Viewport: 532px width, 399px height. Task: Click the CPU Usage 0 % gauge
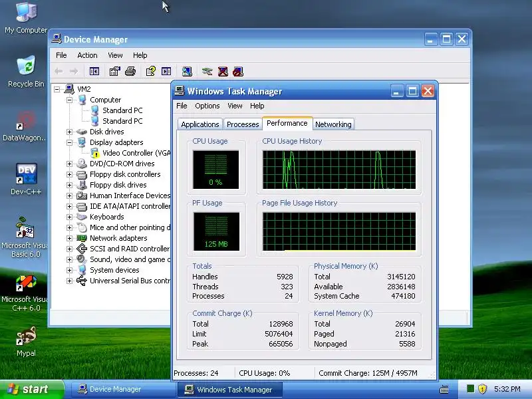click(215, 170)
